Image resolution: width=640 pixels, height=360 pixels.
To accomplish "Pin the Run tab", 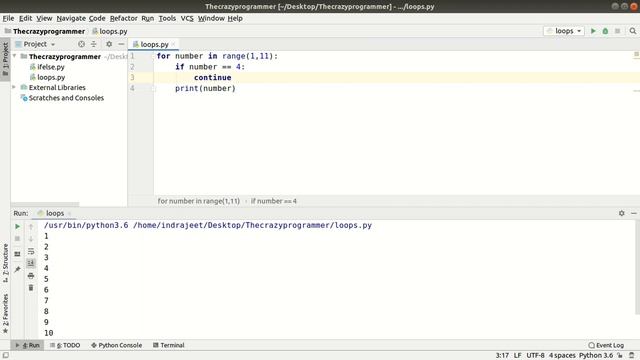I will tap(17, 269).
